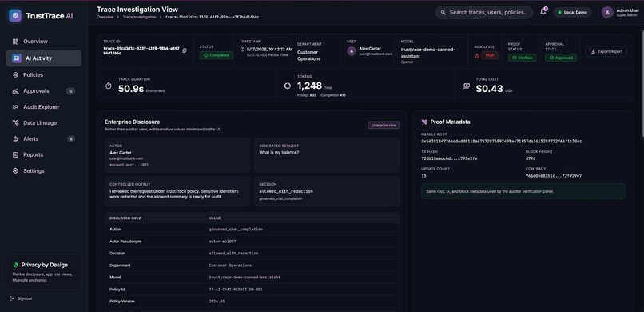Click the High risk level badge
The image size is (644, 312).
click(490, 55)
